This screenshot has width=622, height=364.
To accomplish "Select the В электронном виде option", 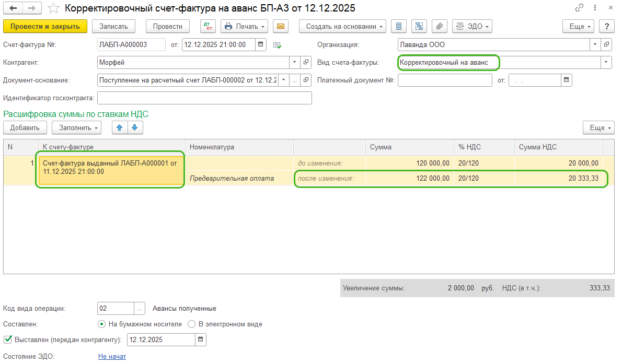I will (191, 324).
